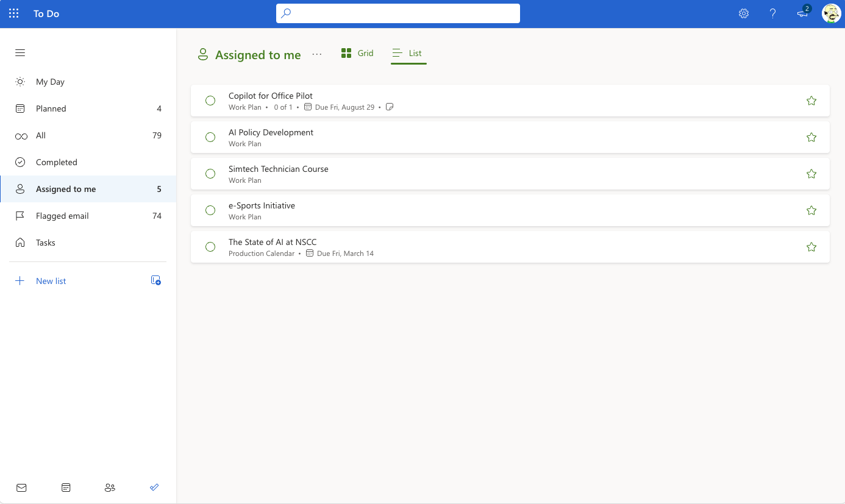Select the Flagged email list
Viewport: 845px width, 504px height.
click(x=62, y=216)
